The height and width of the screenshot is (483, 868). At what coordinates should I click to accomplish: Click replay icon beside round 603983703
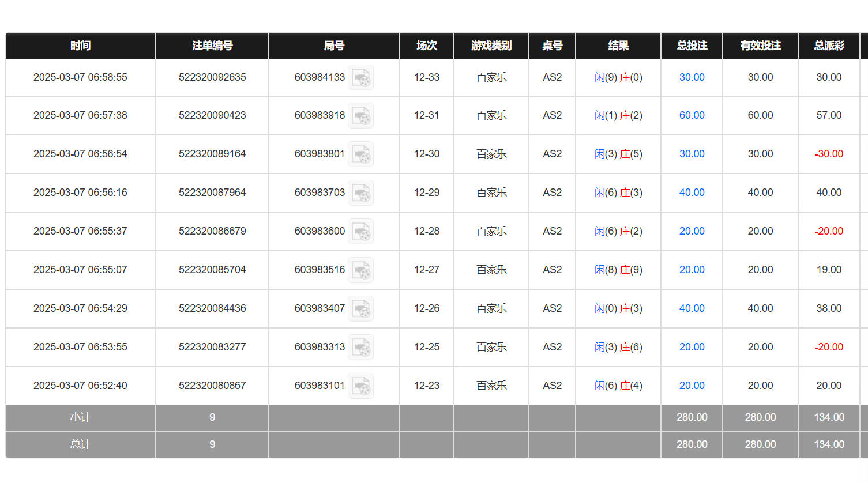point(361,193)
